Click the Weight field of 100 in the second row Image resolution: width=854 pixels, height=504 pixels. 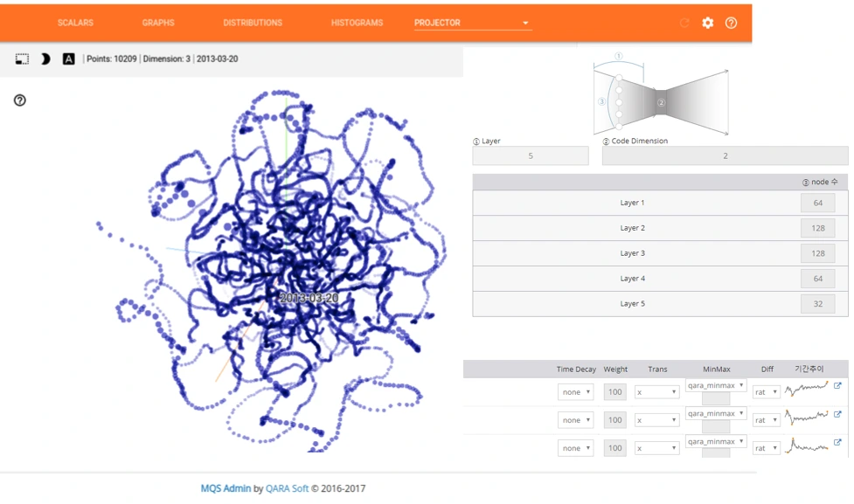[614, 420]
